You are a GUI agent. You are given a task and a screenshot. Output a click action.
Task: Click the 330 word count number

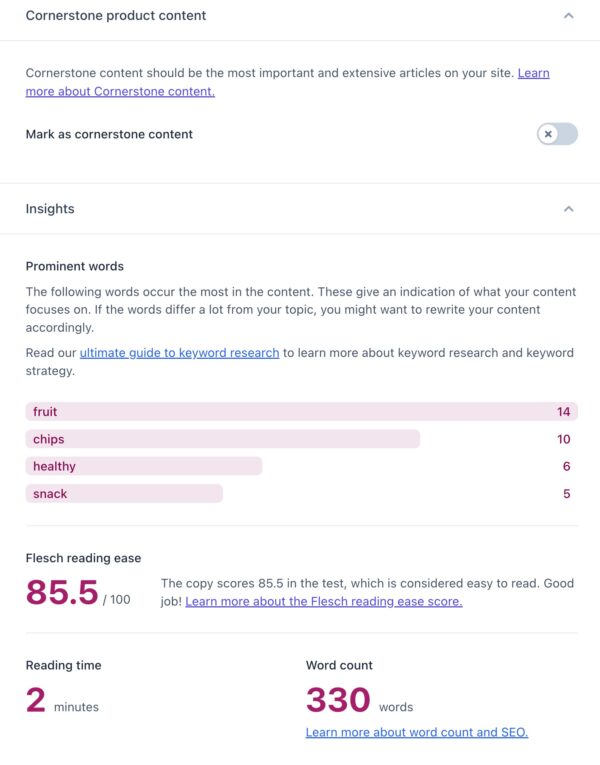[x=338, y=699]
